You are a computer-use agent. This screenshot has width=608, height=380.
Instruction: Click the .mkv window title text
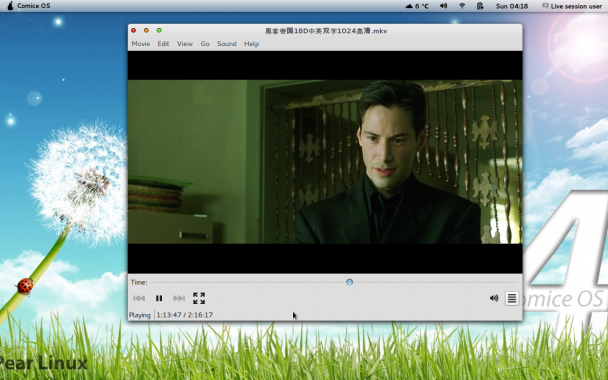pos(326,31)
